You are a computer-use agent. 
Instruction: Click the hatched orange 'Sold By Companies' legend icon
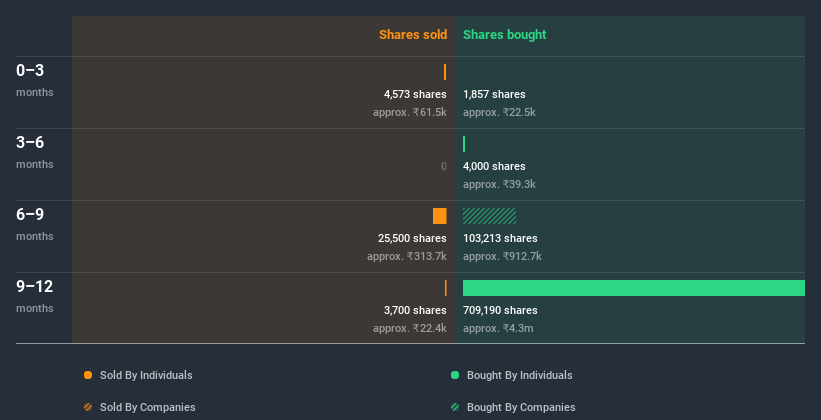(x=88, y=407)
